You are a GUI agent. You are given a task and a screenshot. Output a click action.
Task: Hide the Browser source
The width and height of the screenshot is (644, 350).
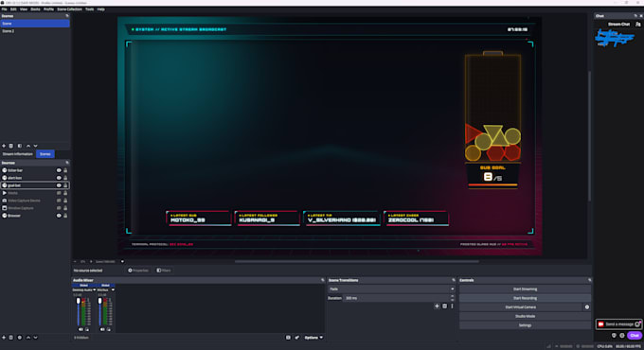59,216
